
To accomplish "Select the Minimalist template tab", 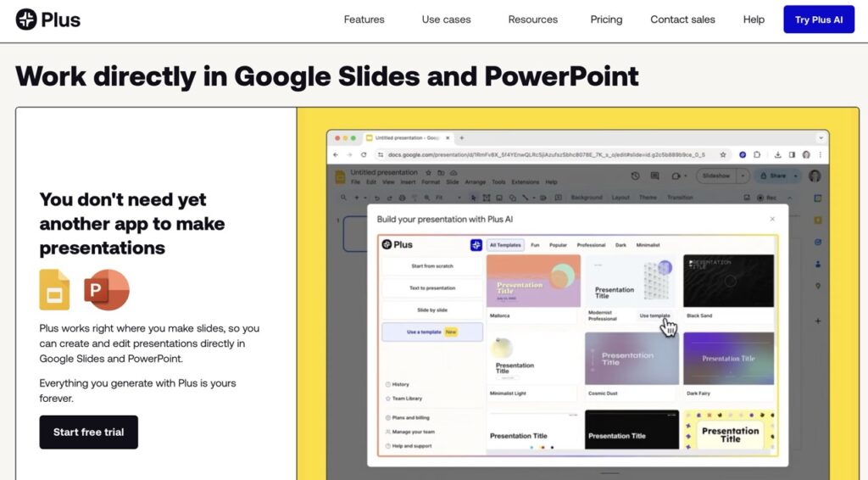I will (x=648, y=245).
